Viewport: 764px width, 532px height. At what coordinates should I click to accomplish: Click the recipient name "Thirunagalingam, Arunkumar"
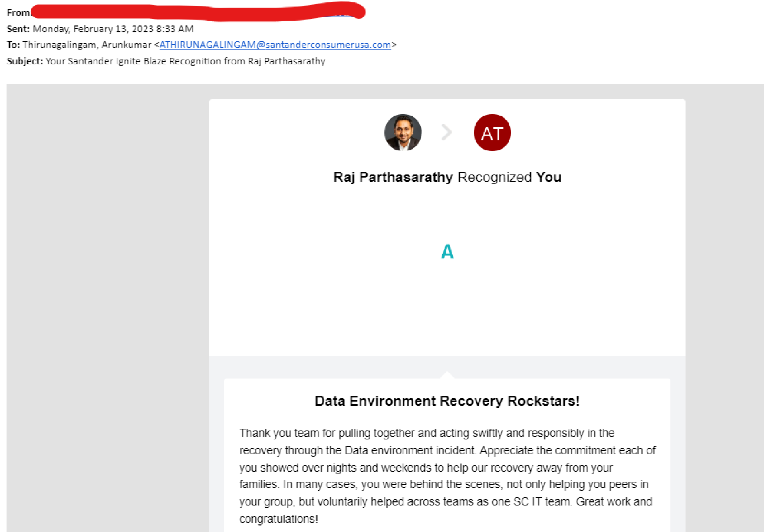(87, 45)
